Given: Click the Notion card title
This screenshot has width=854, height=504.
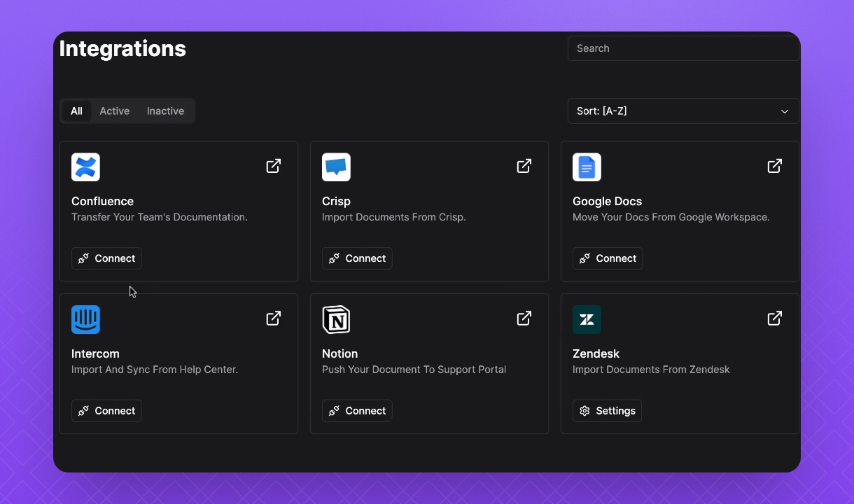Looking at the screenshot, I should pyautogui.click(x=339, y=353).
